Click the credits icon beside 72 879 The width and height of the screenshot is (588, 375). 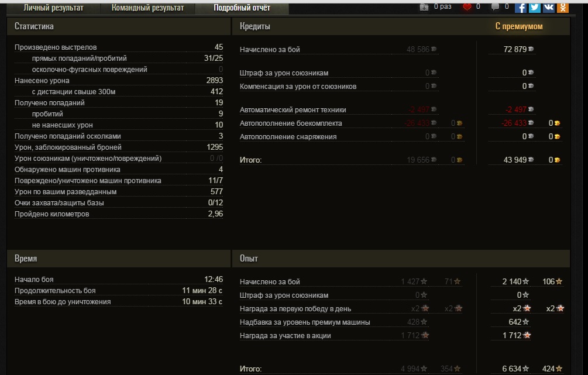(531, 49)
